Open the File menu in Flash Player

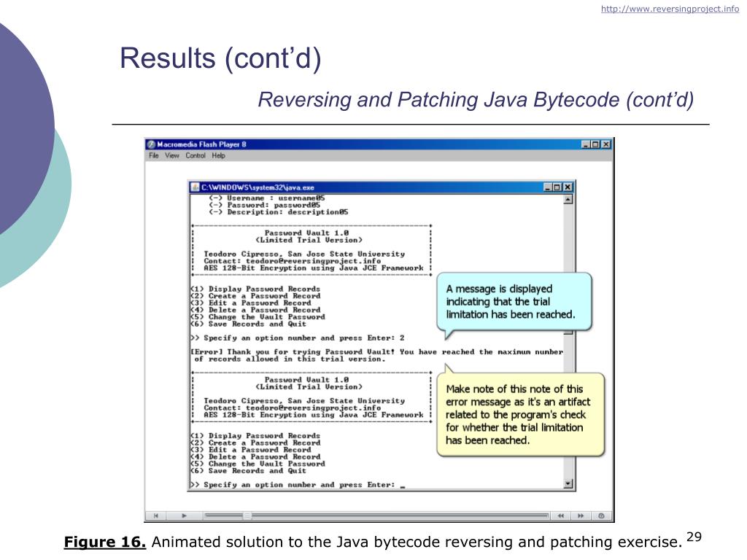[153, 156]
